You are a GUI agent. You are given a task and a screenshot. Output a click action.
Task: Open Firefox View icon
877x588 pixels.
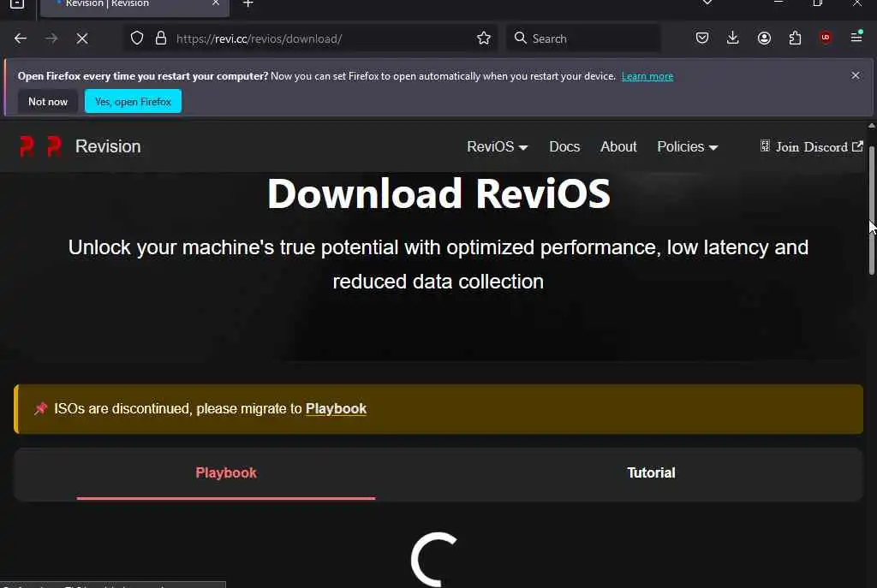17,4
